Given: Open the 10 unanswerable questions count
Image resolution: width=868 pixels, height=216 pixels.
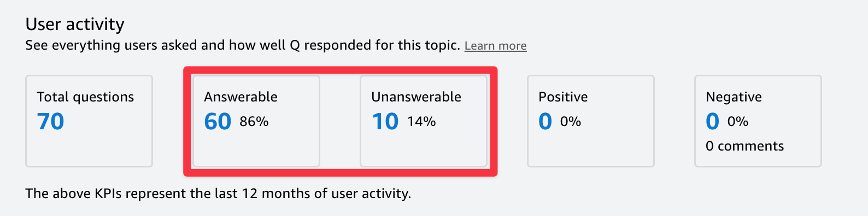Looking at the screenshot, I should pos(385,121).
